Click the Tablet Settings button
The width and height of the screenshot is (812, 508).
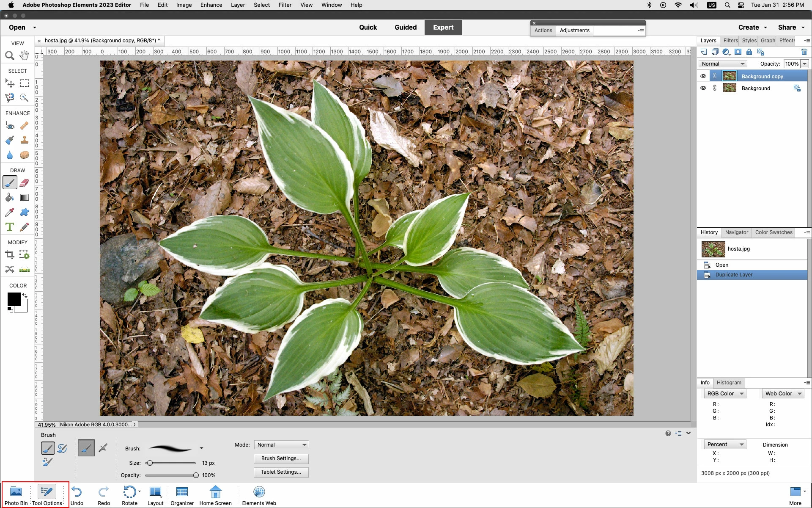pyautogui.click(x=281, y=472)
